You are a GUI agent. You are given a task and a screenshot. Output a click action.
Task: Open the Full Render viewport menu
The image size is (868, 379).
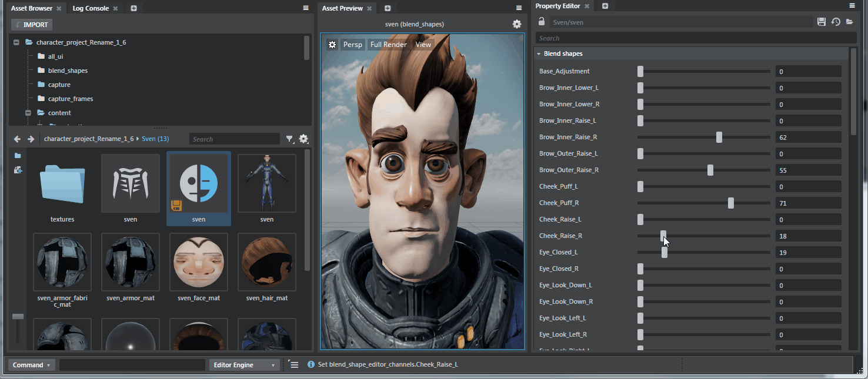coord(388,45)
